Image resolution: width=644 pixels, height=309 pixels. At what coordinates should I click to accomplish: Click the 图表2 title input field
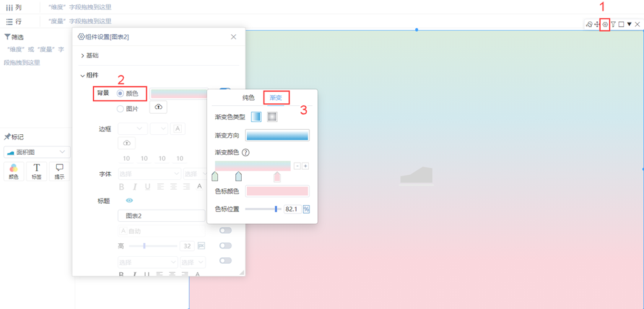[161, 215]
